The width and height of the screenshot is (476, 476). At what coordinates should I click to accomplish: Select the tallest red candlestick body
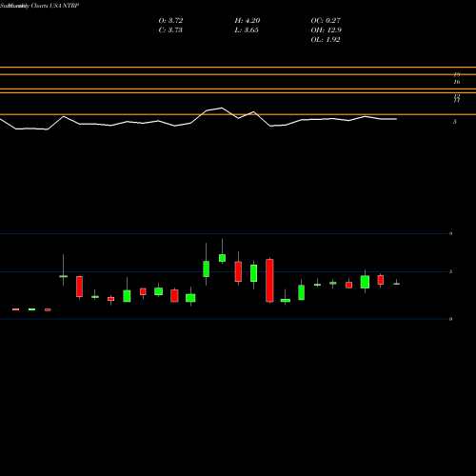(269, 281)
